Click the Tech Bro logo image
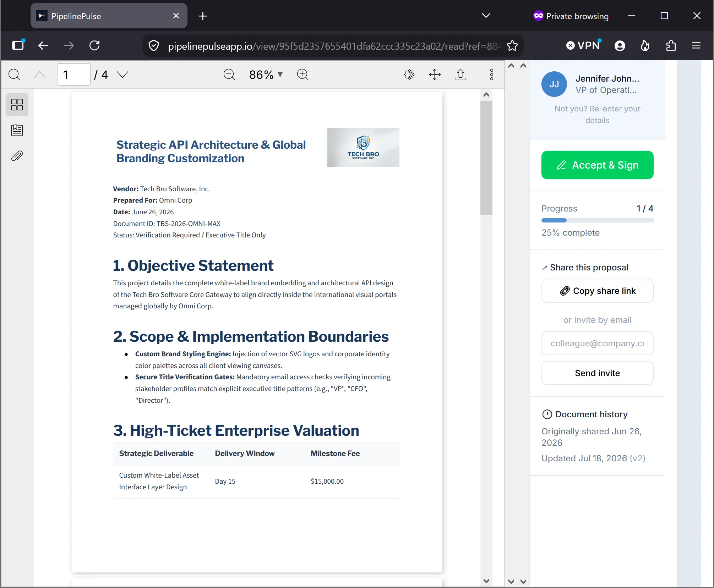The width and height of the screenshot is (714, 588). pos(363,147)
